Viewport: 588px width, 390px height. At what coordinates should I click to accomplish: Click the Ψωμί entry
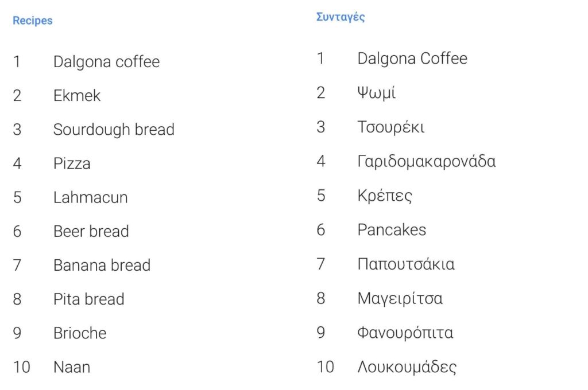tap(377, 92)
